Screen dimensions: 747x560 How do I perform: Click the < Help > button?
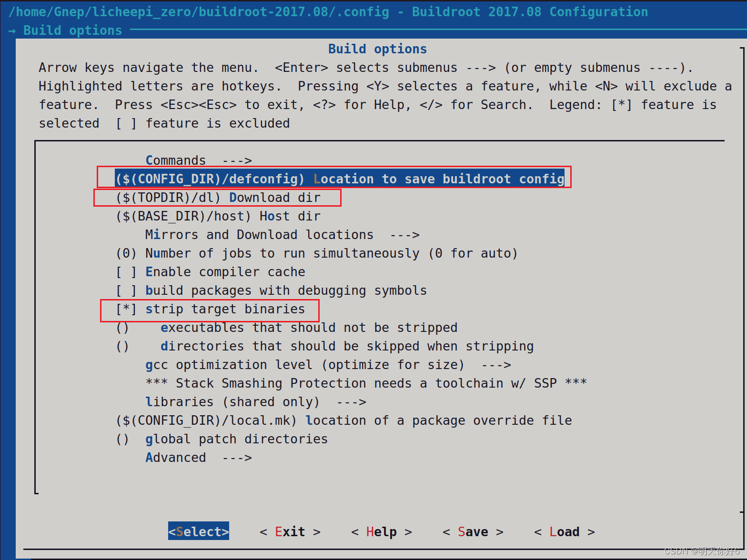[x=382, y=531]
